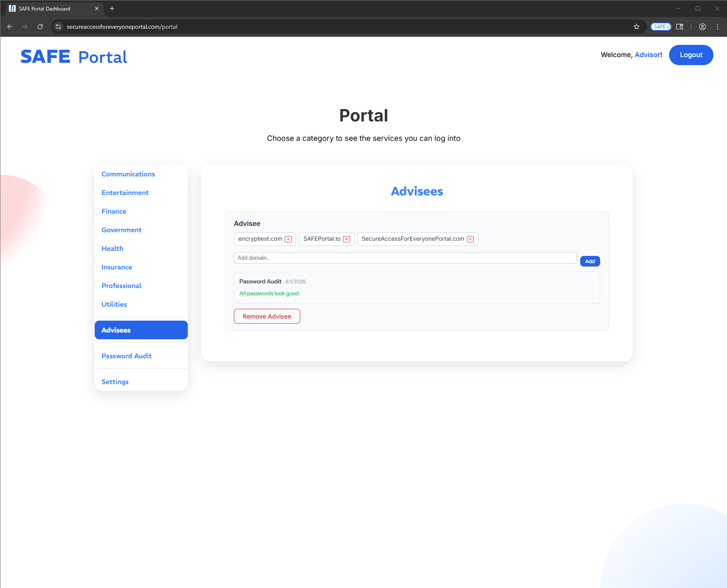
Task: Log out with the Logout button
Action: [691, 55]
